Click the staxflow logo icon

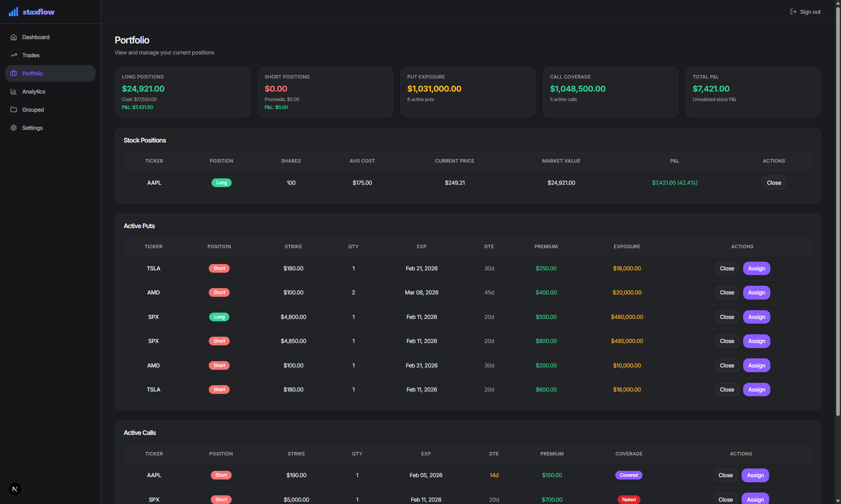click(x=13, y=11)
